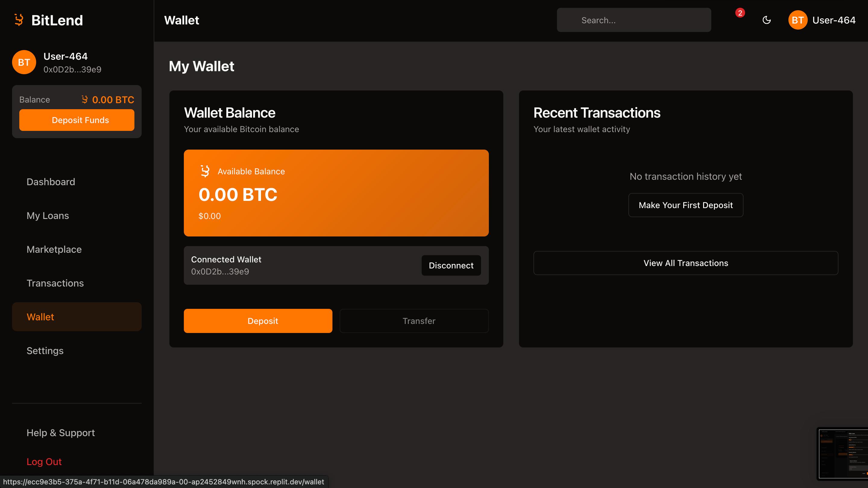Click the Deposit Funds button
Image resolution: width=868 pixels, height=488 pixels.
click(77, 120)
